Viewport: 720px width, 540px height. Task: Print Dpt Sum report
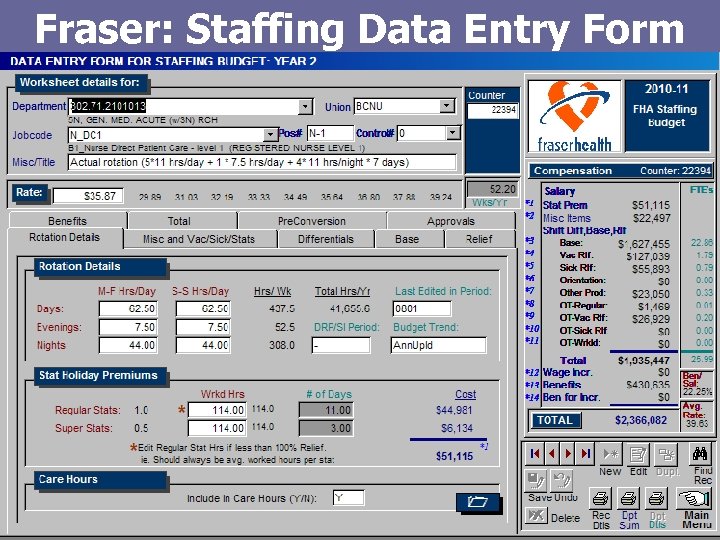tap(629, 498)
